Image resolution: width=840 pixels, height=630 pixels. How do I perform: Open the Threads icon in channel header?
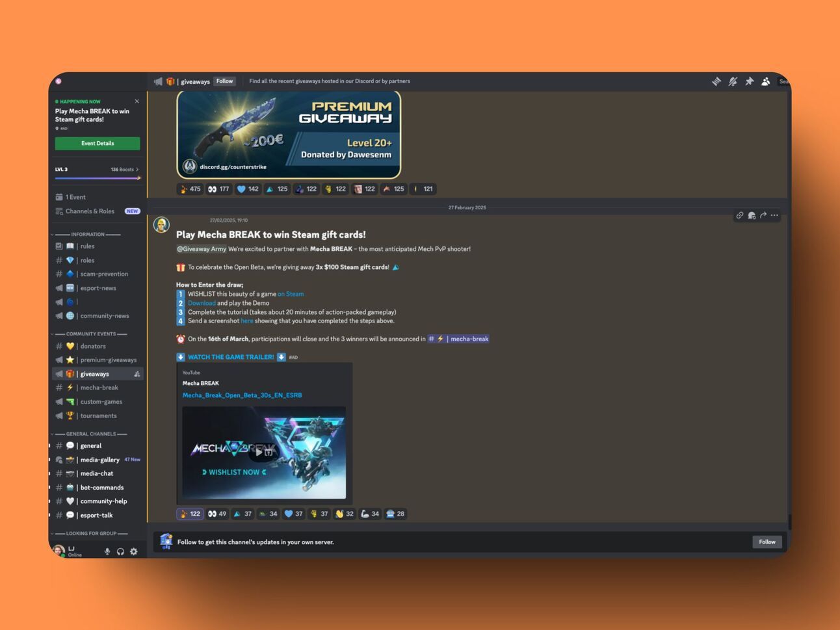coord(716,81)
